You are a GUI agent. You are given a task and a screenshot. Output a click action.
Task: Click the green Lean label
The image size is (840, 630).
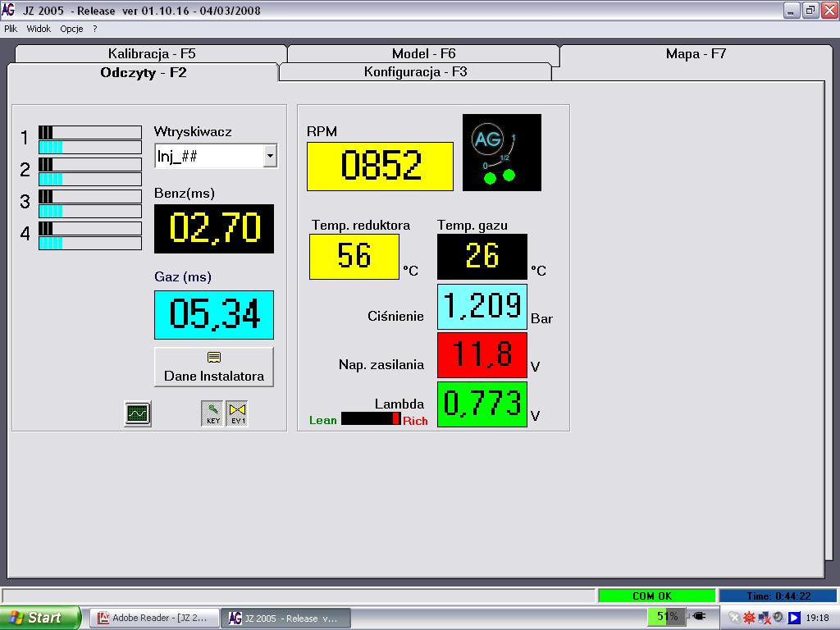point(323,421)
